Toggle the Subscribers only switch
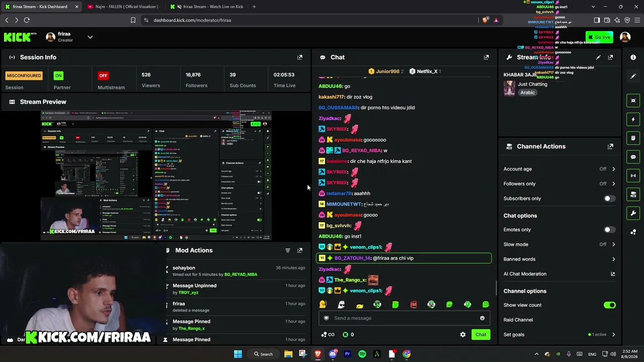 tap(609, 199)
